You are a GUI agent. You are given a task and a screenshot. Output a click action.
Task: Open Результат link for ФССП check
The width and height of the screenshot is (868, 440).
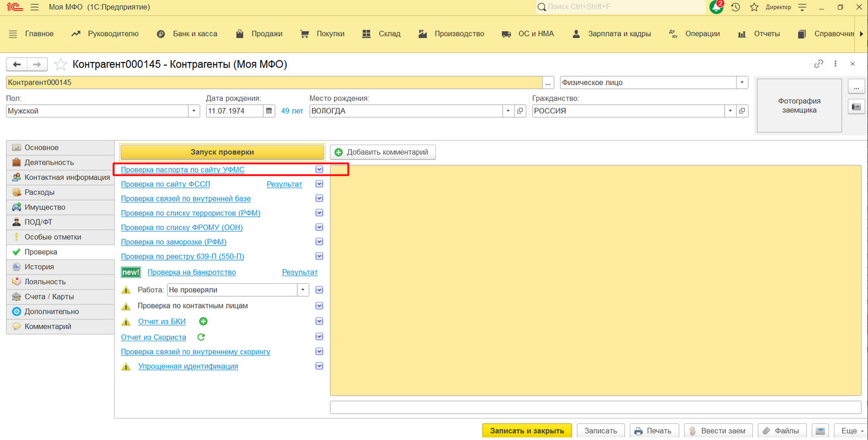[x=284, y=184]
